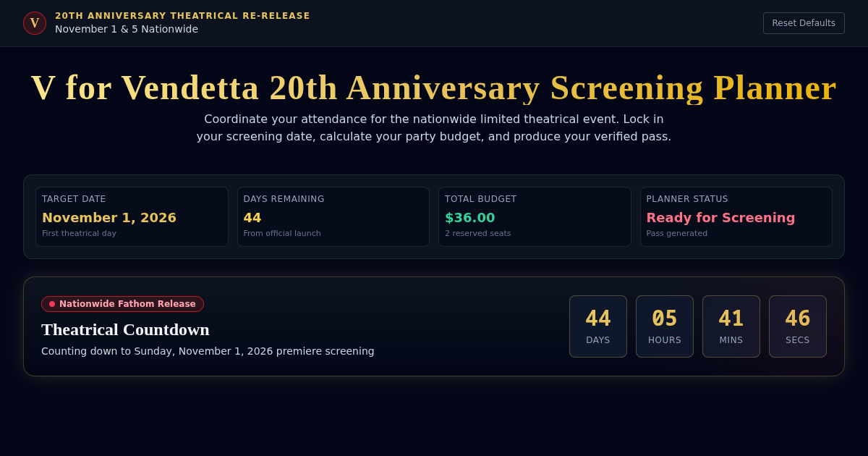Viewport: 868px width, 456px height.
Task: Click the Theatrical Countdown heading
Action: click(x=125, y=329)
